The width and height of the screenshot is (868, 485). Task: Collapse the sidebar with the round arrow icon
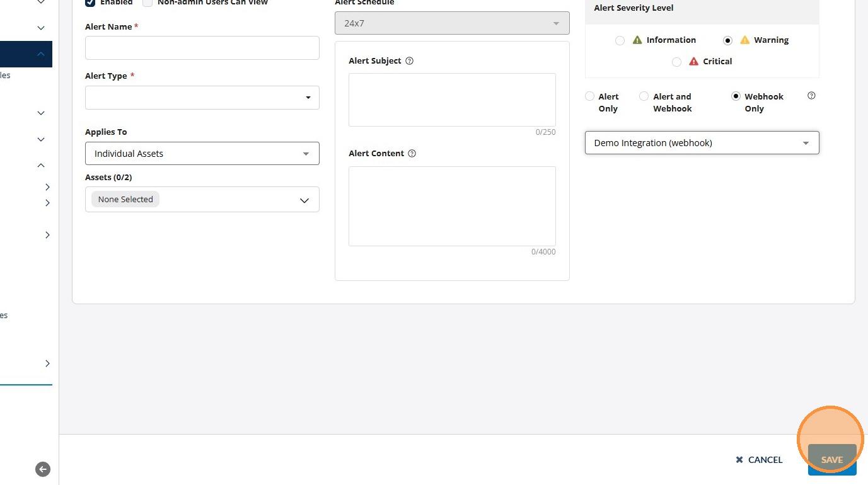(x=43, y=469)
